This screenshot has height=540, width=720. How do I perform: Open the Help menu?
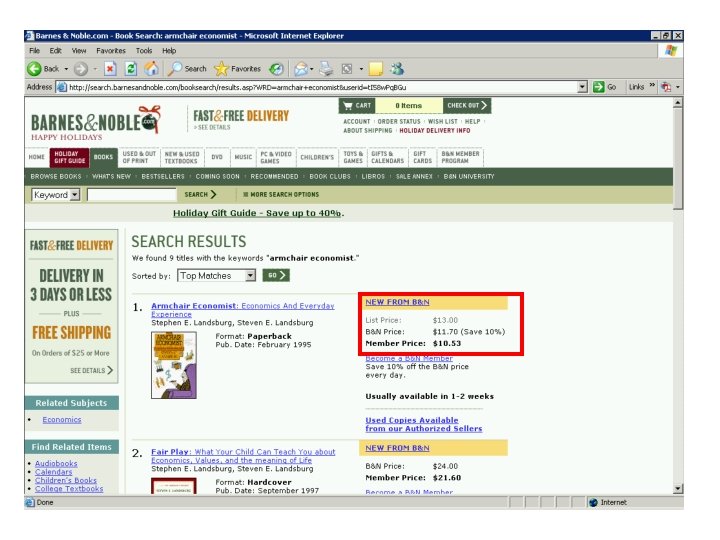[169, 51]
